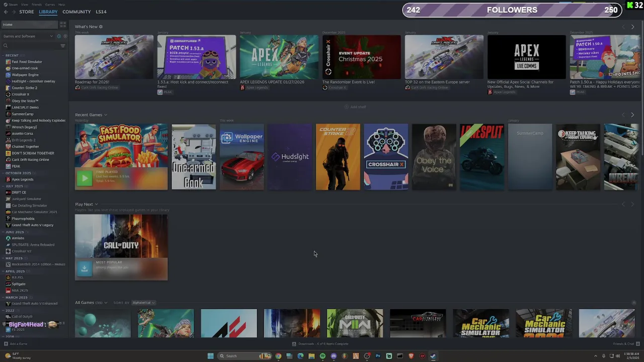The height and width of the screenshot is (362, 644).
Task: Open Microsoft Edge from the taskbar
Action: tap(300, 356)
